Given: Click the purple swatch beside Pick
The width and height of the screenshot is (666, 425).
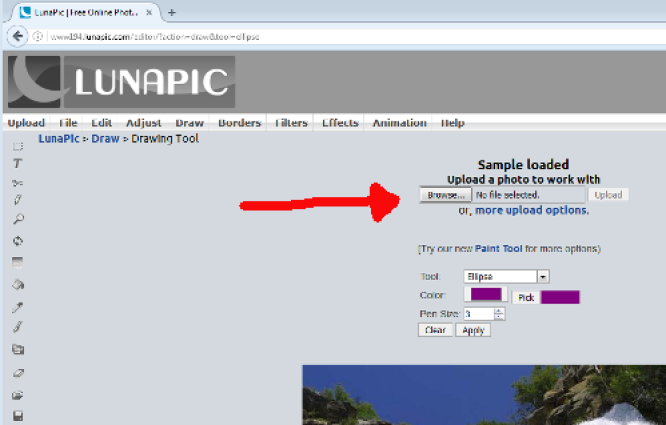Looking at the screenshot, I should pyautogui.click(x=560, y=297).
